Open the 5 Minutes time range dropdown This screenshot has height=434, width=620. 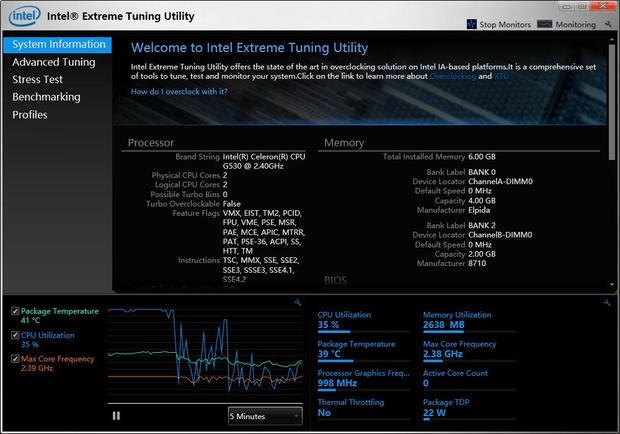tap(265, 416)
